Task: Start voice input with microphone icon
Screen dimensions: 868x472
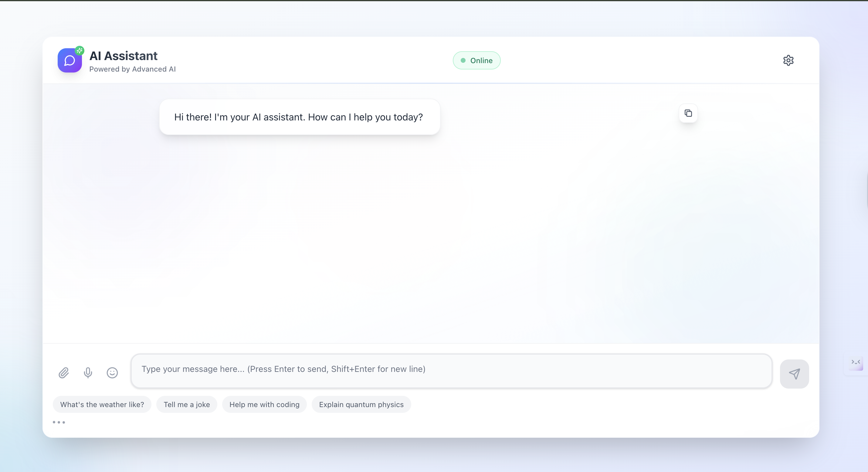Action: click(88, 373)
